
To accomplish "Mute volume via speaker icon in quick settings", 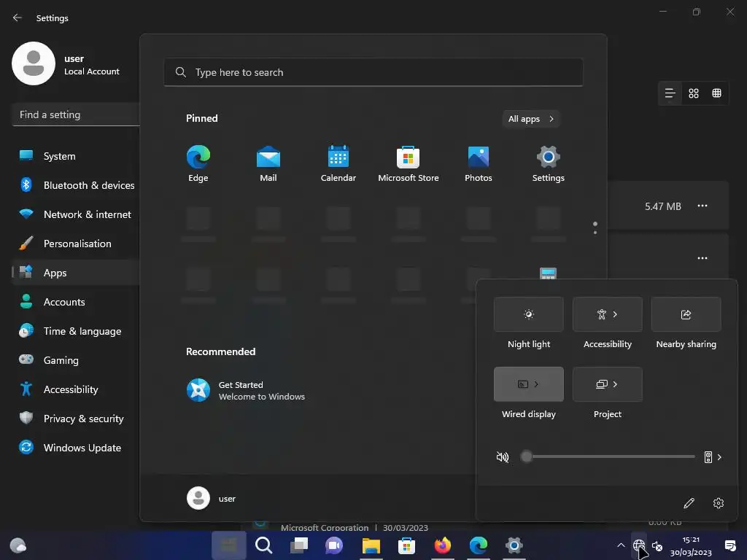I will [503, 457].
